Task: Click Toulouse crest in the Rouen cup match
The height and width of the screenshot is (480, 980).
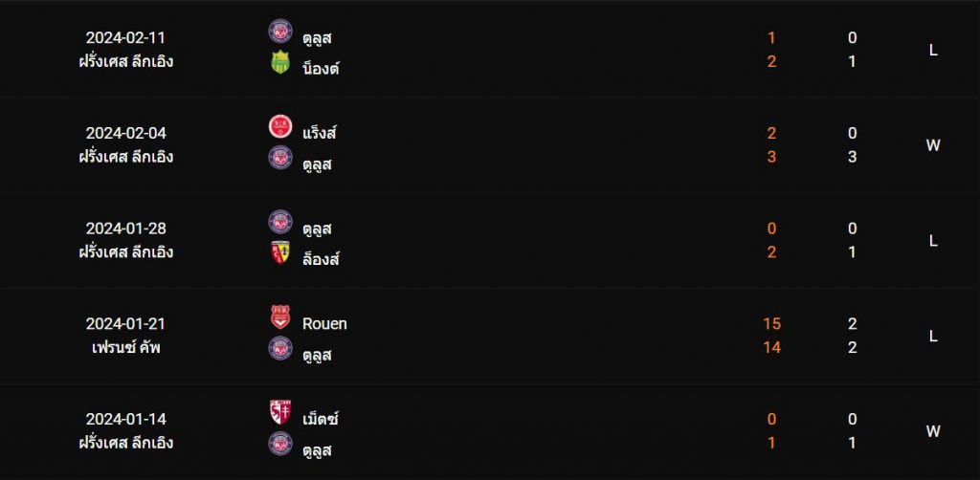Action: pyautogui.click(x=280, y=348)
